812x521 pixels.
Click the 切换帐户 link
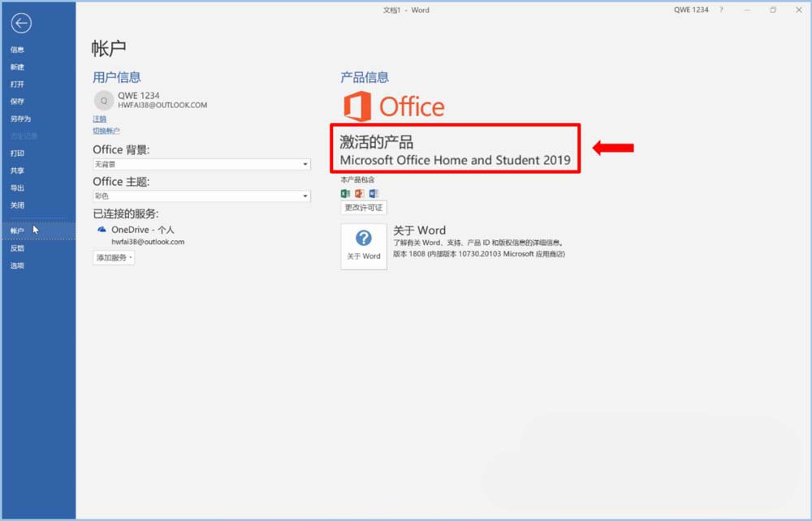coord(106,130)
